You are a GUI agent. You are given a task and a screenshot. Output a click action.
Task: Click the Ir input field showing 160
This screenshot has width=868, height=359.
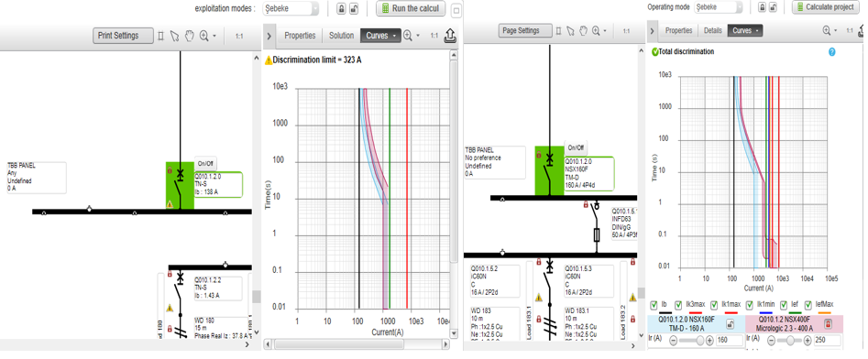[x=730, y=340]
